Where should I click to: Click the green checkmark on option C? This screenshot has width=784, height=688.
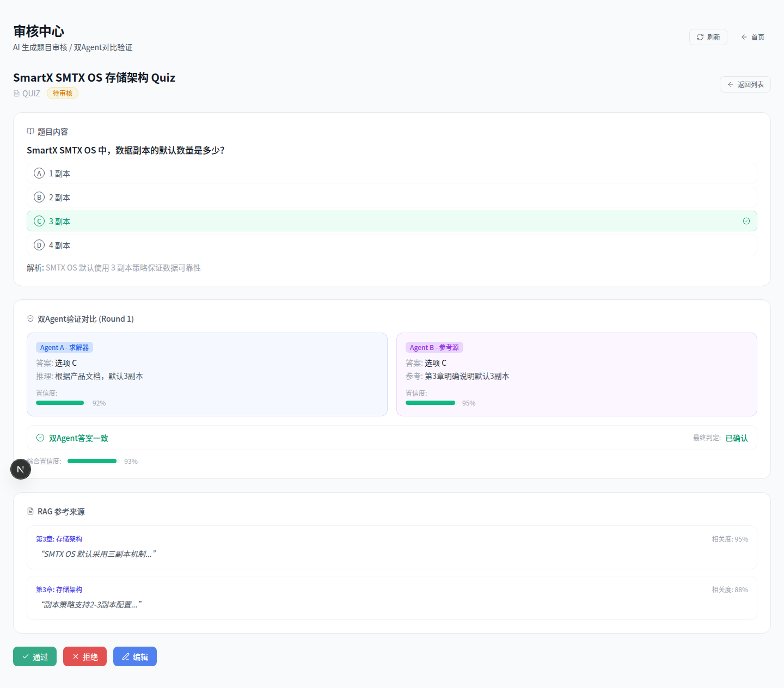tap(746, 221)
